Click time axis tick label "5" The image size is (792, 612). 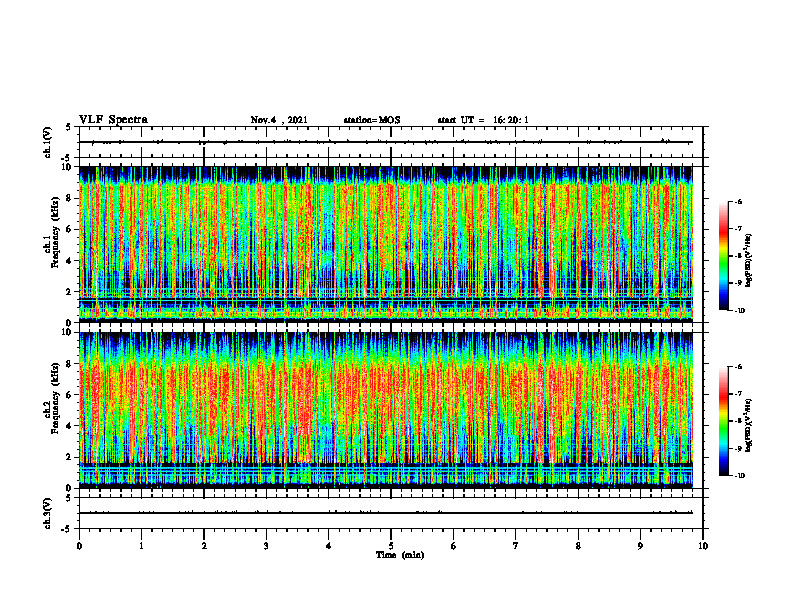pos(391,546)
